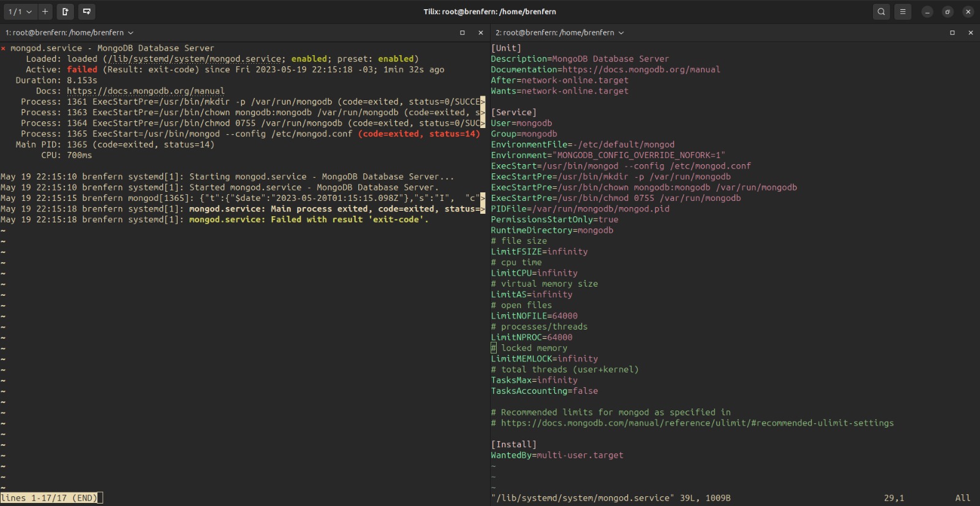Image resolution: width=980 pixels, height=506 pixels.
Task: Add a new session with the plus button
Action: tap(45, 12)
